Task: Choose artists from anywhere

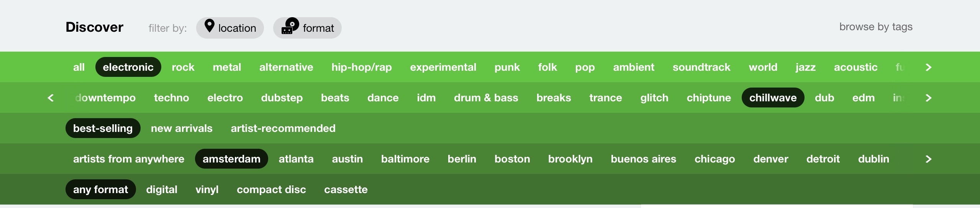Action: point(128,159)
